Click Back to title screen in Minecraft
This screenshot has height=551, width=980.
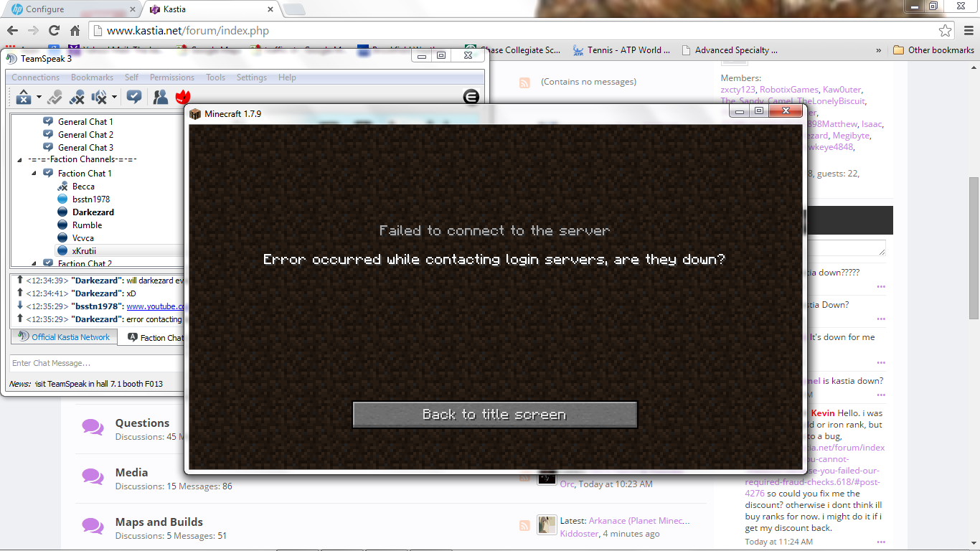point(495,415)
